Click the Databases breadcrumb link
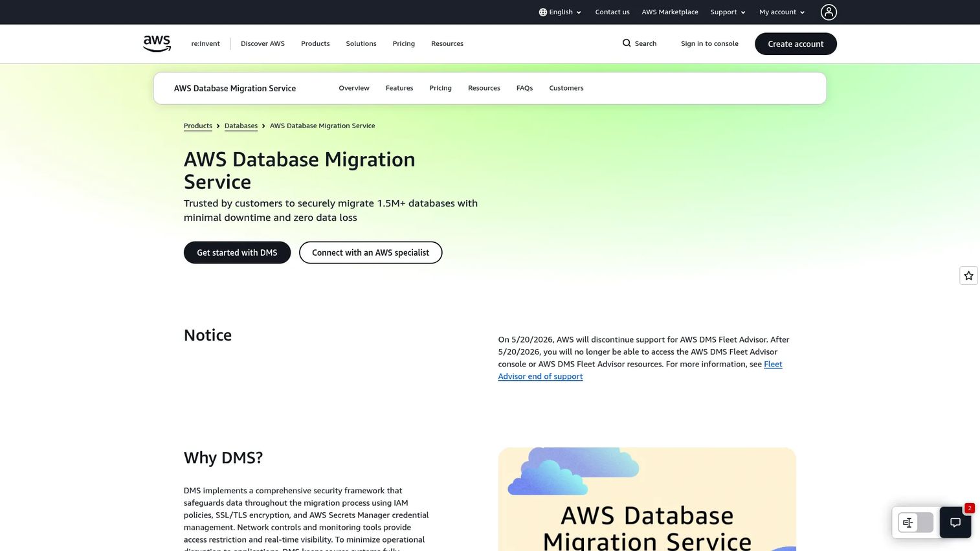This screenshot has height=551, width=980. (241, 126)
